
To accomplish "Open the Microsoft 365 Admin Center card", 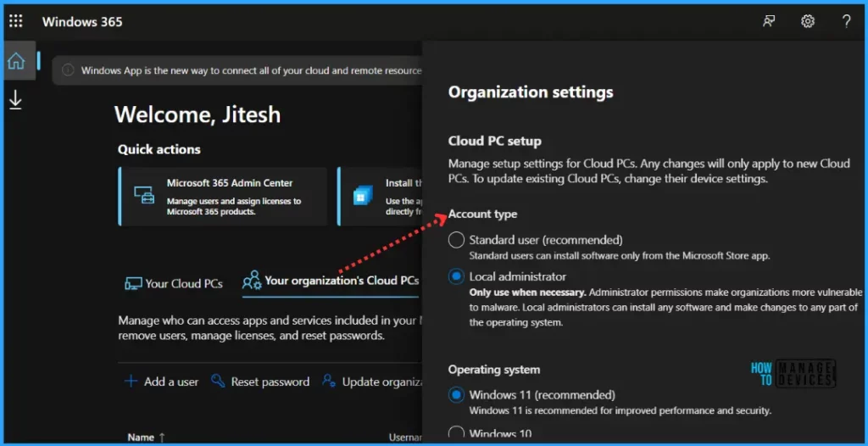I will (223, 196).
